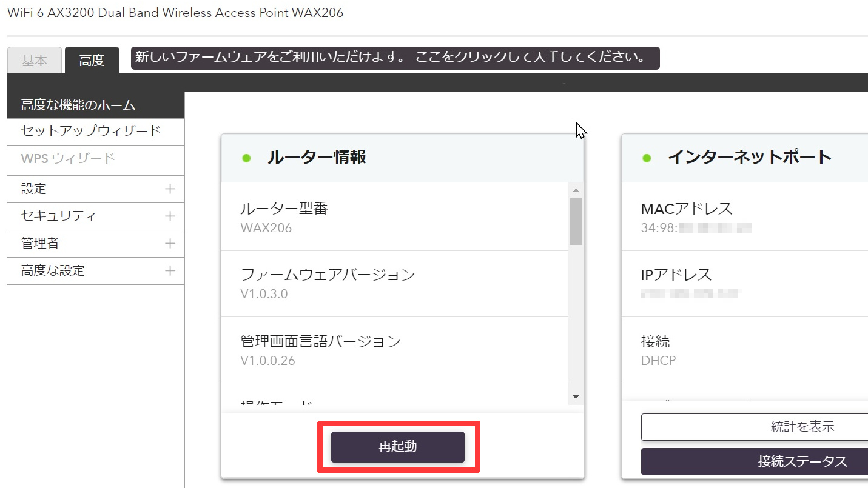Click the ファームウェアバージョン label
Image resolution: width=868 pixels, height=488 pixels.
coord(328,275)
